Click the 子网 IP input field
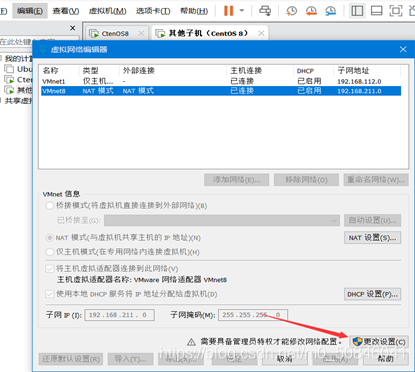This screenshot has width=415, height=372. 119,315
